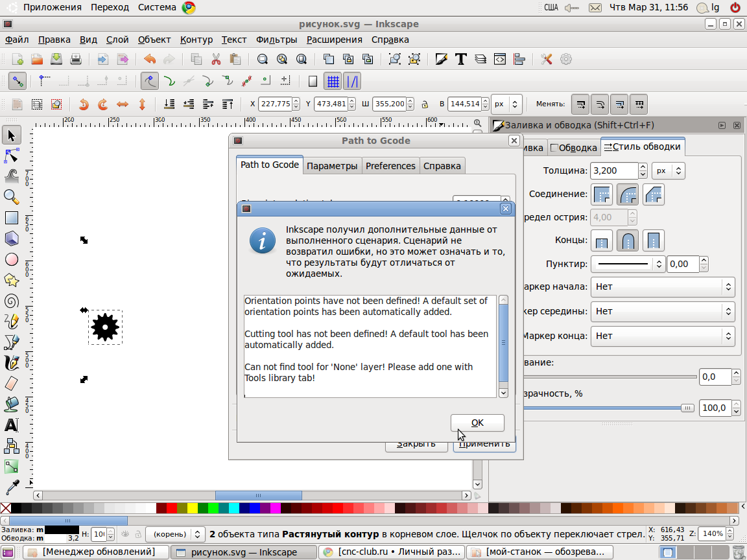Select the Color dropper tool
747x560 pixels.
click(12, 487)
